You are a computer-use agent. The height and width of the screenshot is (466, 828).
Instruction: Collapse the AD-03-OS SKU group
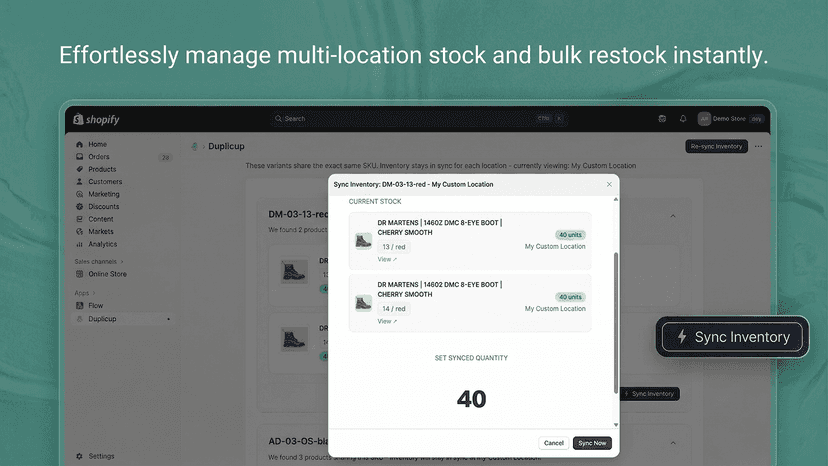coord(673,443)
